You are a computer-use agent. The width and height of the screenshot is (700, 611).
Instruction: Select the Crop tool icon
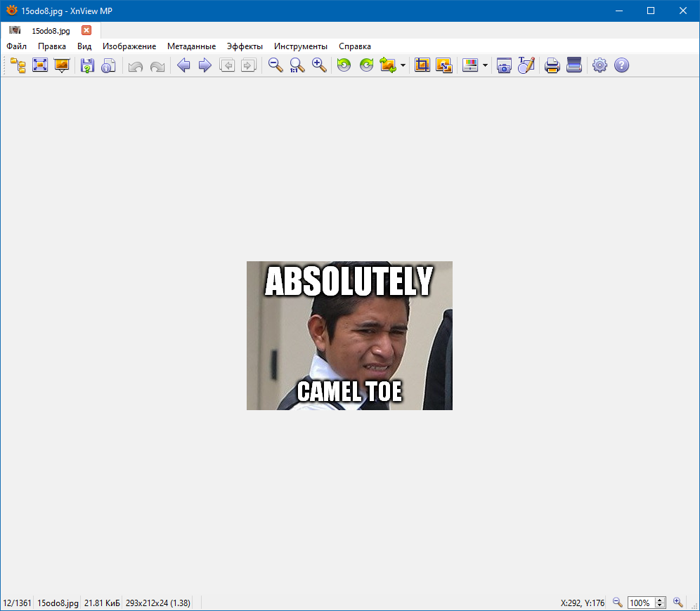pos(422,65)
